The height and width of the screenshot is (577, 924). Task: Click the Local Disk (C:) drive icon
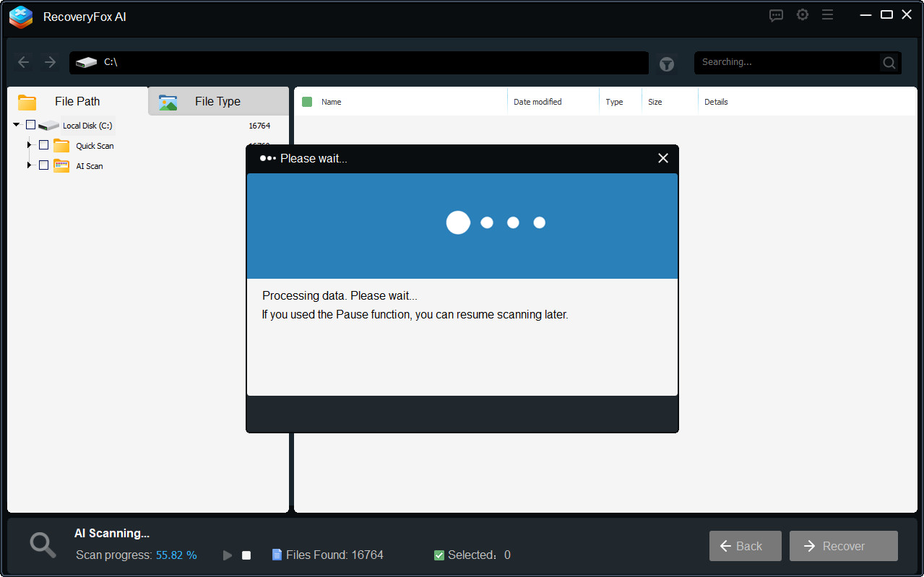point(48,126)
